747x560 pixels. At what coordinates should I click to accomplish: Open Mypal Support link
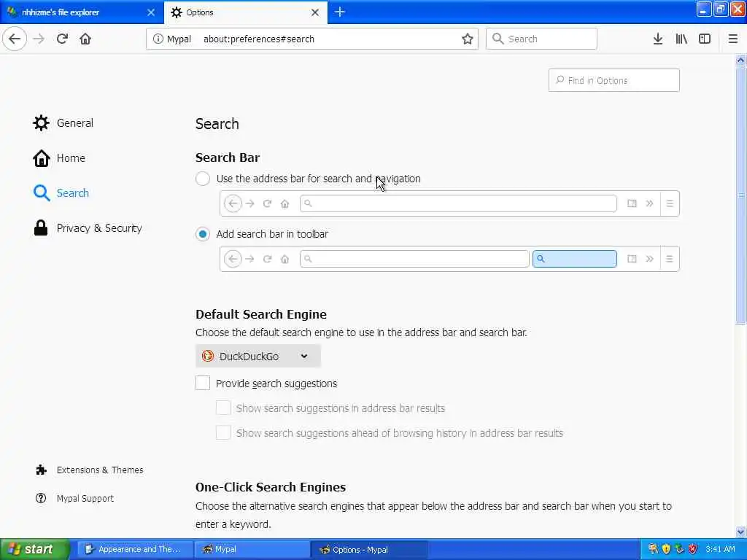pos(74,498)
